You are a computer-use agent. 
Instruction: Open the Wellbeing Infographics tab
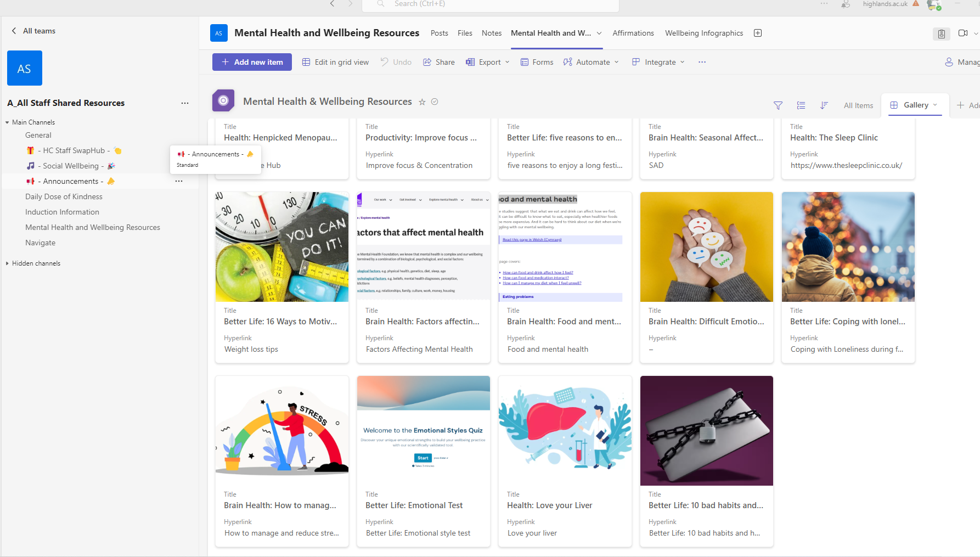(703, 33)
